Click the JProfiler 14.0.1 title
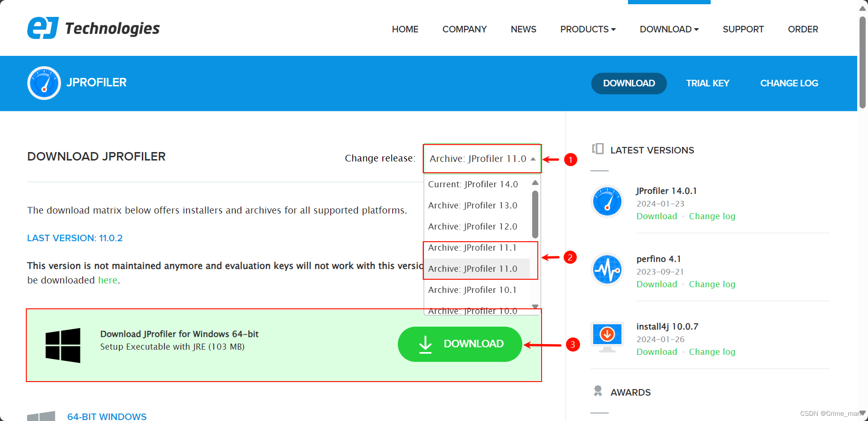 (666, 191)
